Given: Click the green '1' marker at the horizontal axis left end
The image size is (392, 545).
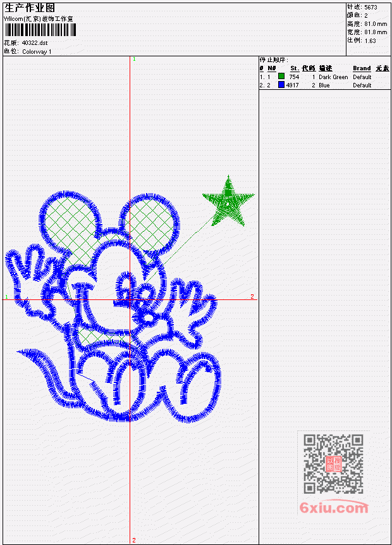Looking at the screenshot, I should coord(6,297).
